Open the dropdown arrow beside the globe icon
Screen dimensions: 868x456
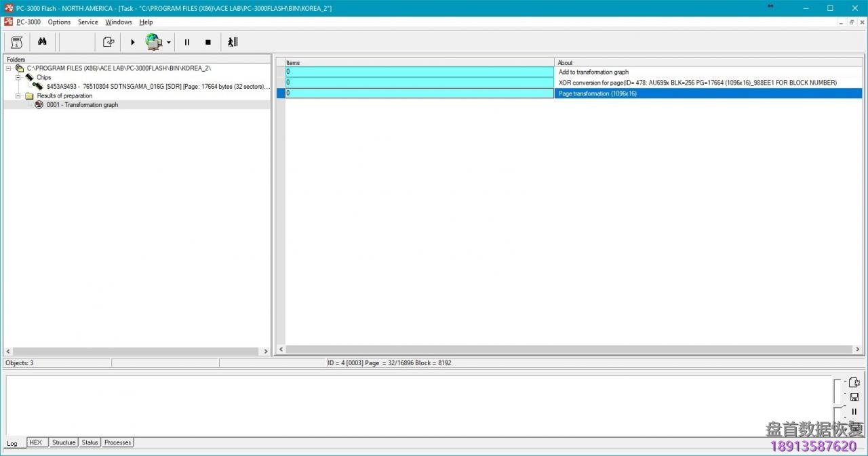click(x=169, y=43)
